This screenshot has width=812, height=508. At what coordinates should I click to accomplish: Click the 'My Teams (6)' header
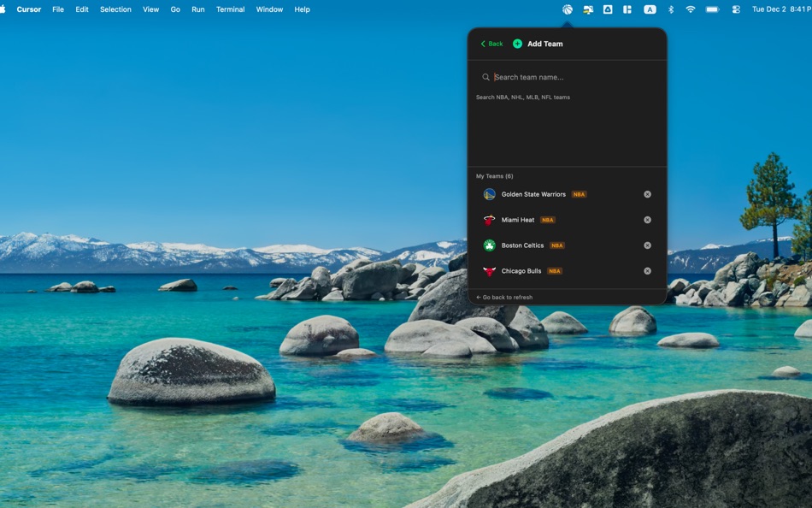pos(495,176)
